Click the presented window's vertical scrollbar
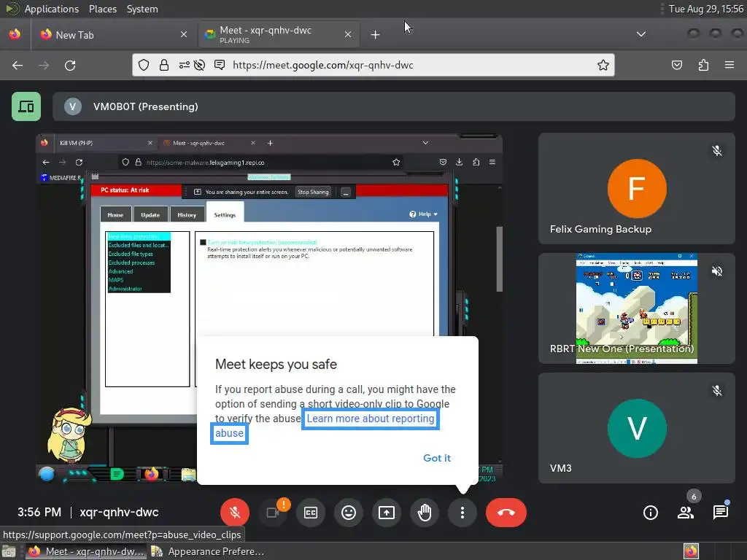The height and width of the screenshot is (560, 747). pos(499,259)
